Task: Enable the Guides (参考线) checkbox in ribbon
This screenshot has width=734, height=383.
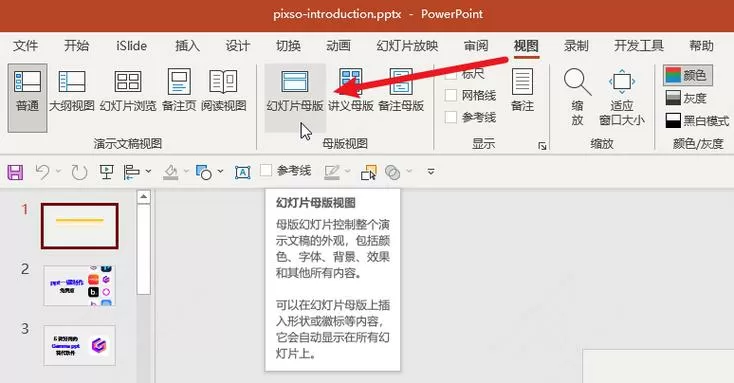Action: pos(451,117)
